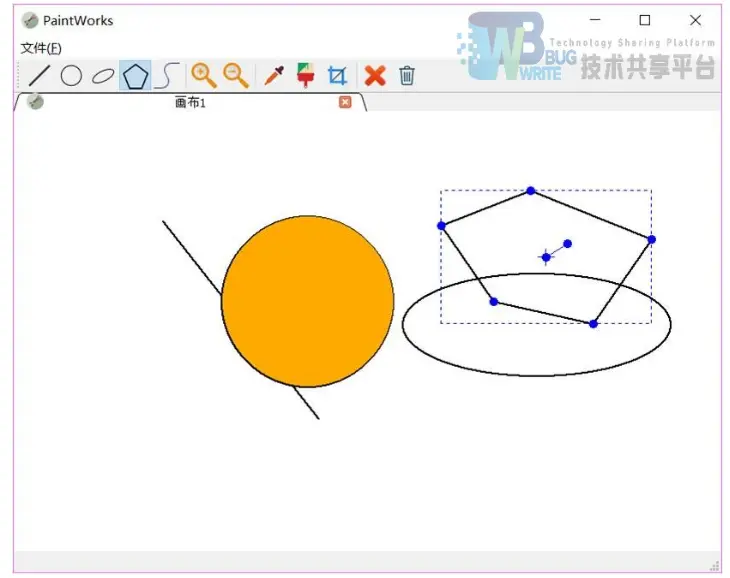Select the pentagon polygon tool
The height and width of the screenshot is (578, 730).
135,75
